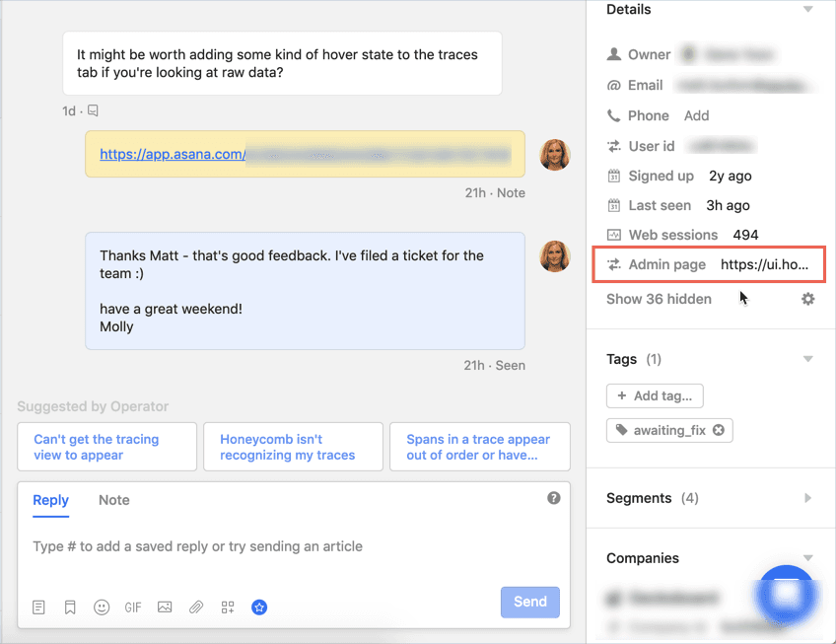Click the insert image icon

(x=165, y=608)
